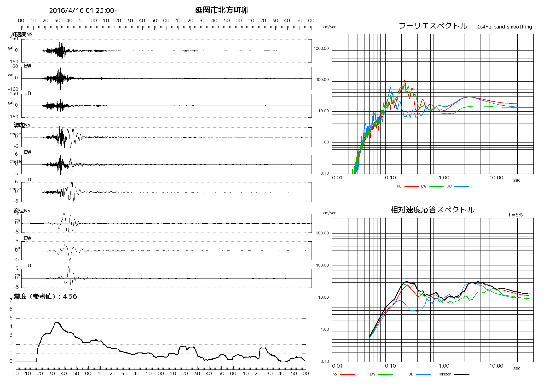Select the 震度（参考値）：4.56 reading
555x392 pixels.
pyautogui.click(x=46, y=296)
